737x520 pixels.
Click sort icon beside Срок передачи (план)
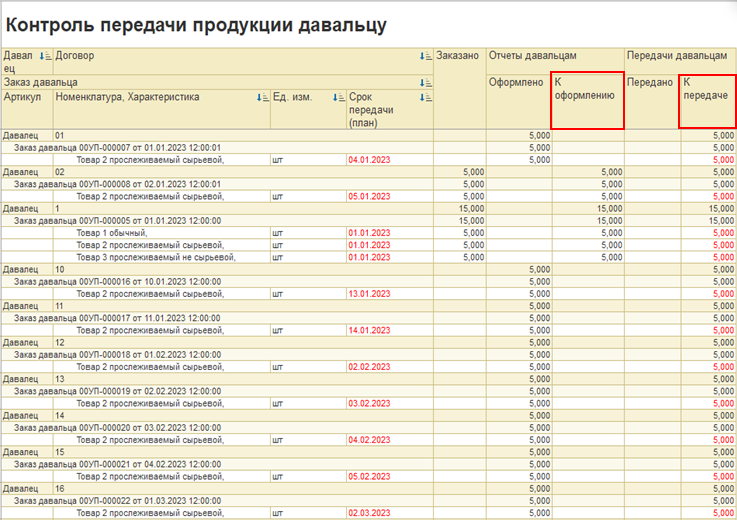tap(425, 98)
